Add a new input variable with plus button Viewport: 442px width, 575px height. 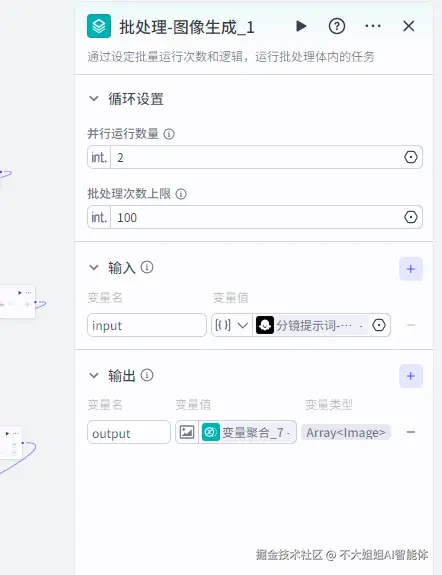click(x=411, y=269)
